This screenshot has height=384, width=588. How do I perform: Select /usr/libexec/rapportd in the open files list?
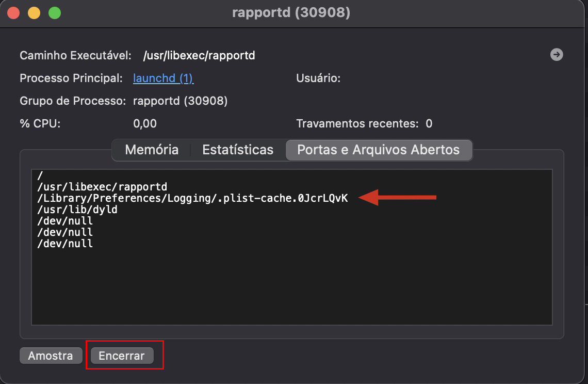102,186
